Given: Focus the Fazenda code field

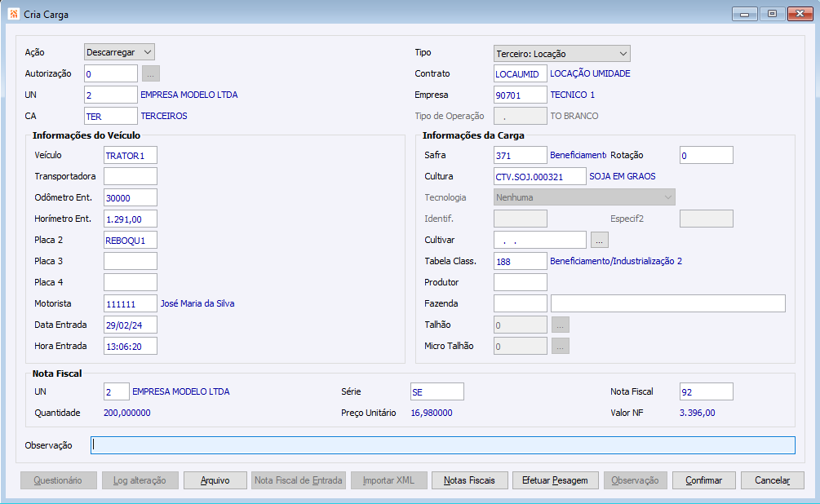Looking at the screenshot, I should click(x=521, y=303).
